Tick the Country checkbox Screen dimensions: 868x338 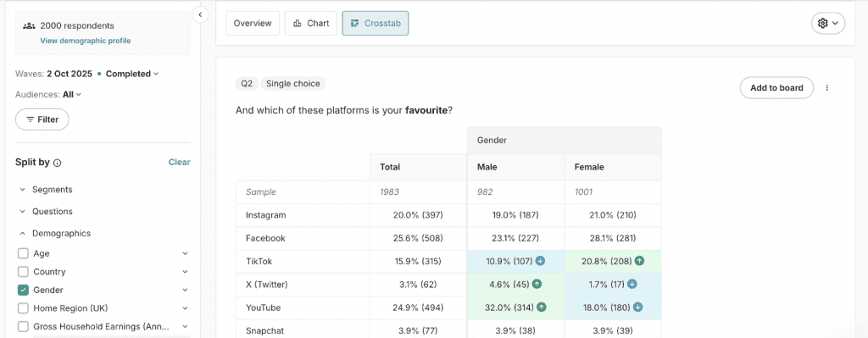click(x=23, y=272)
